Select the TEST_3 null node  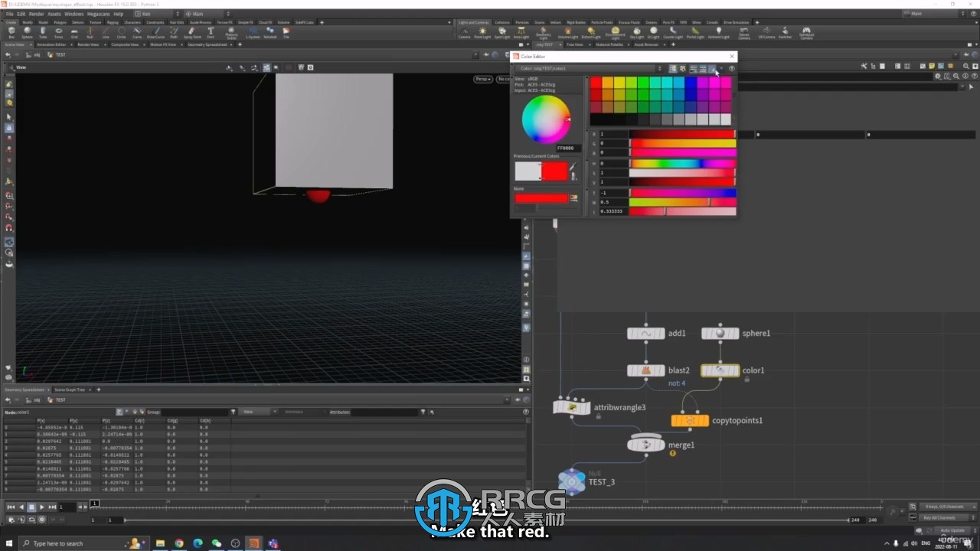click(571, 481)
